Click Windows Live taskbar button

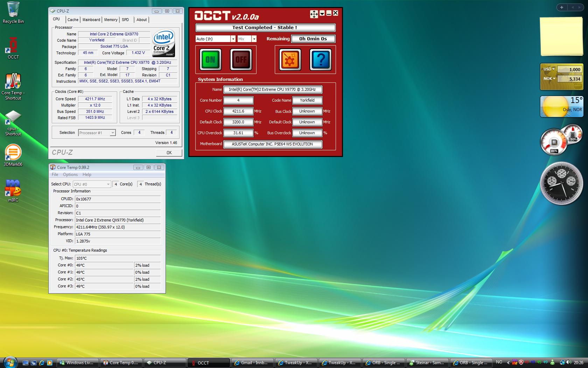pyautogui.click(x=77, y=363)
